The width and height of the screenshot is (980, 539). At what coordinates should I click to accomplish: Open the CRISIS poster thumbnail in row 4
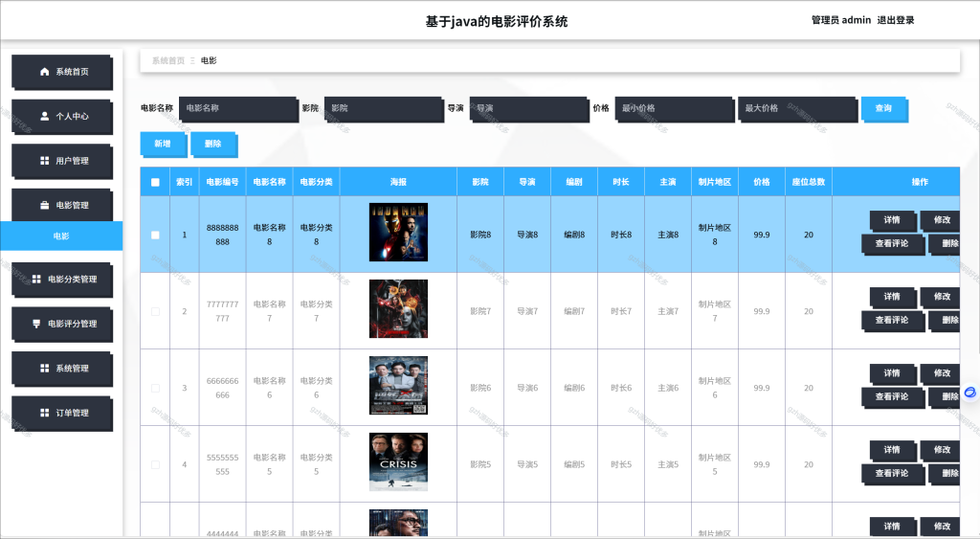(x=398, y=462)
